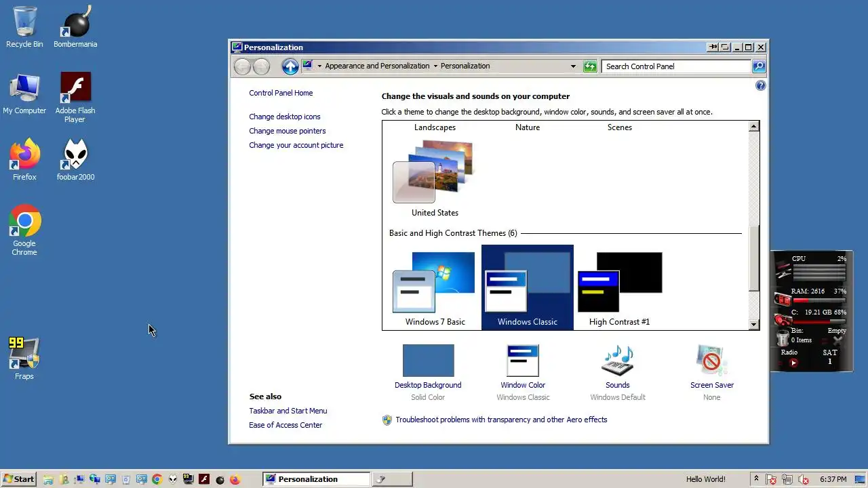Click the Show Desktop tray button
Viewport: 868px width, 488px height.
point(860,479)
